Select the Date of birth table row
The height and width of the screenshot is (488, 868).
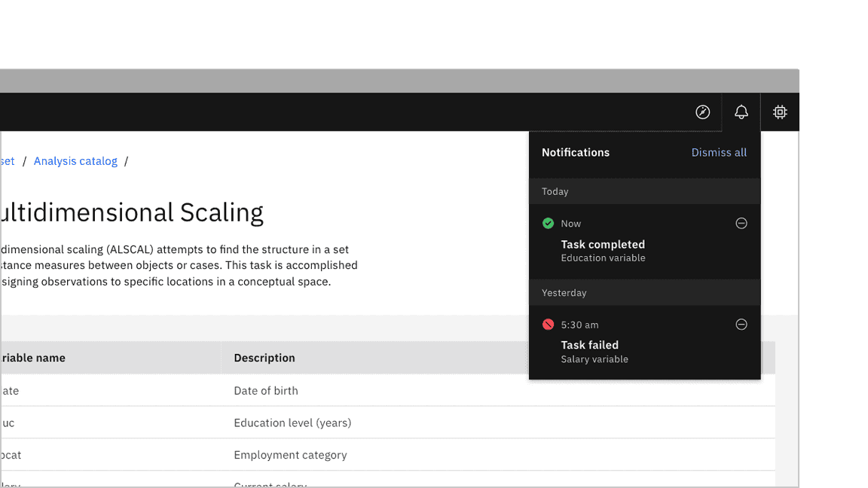[266, 391]
